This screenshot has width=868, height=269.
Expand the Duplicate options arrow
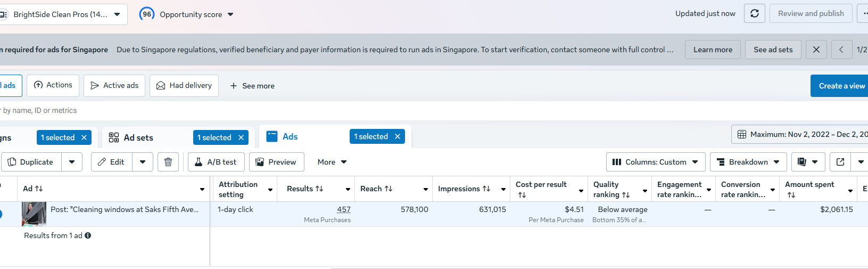point(72,162)
